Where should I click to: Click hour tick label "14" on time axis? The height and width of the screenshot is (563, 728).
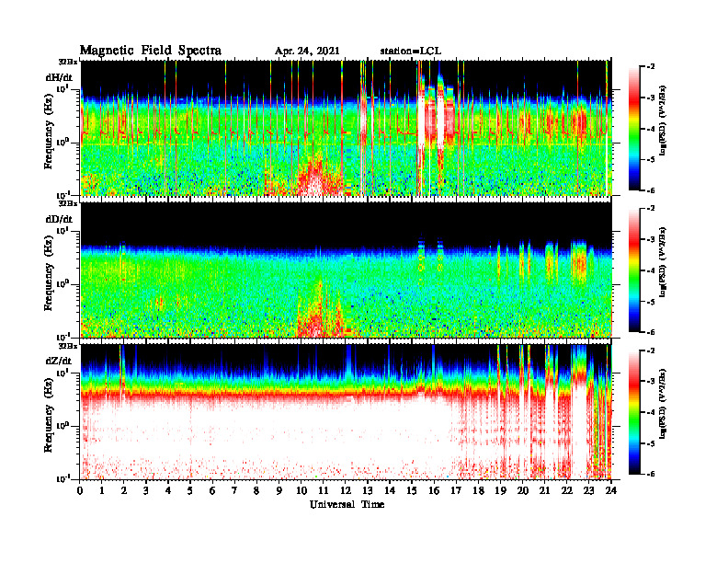[x=390, y=491]
